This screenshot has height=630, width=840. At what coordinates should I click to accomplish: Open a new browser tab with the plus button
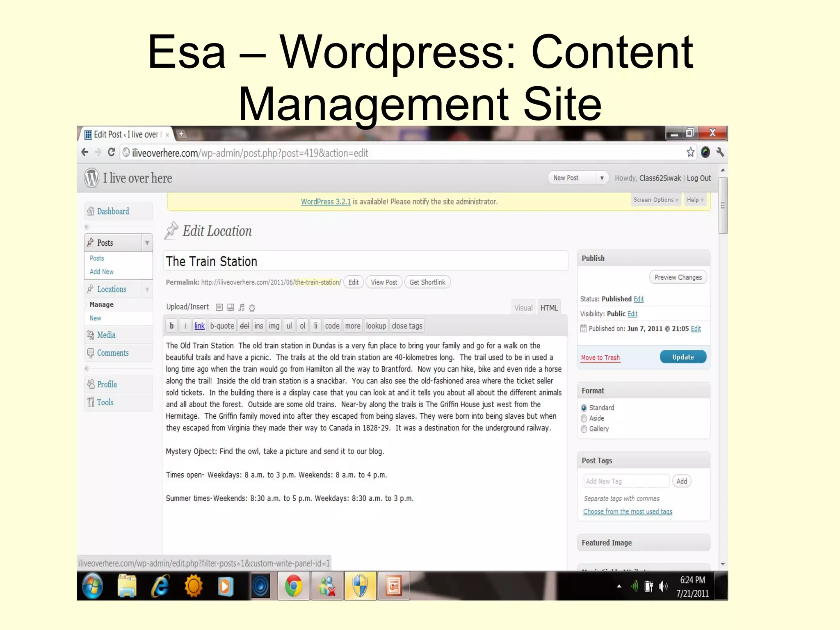[181, 134]
